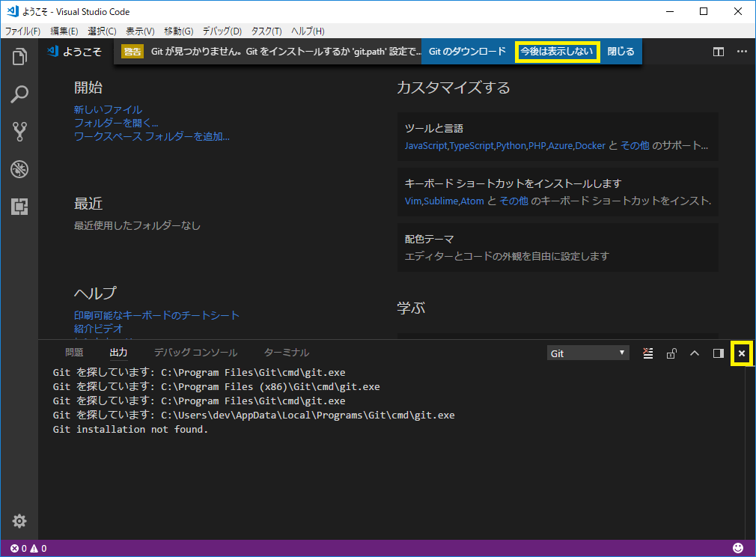Switch to the 出力 panel tab
The image size is (756, 557).
[118, 353]
